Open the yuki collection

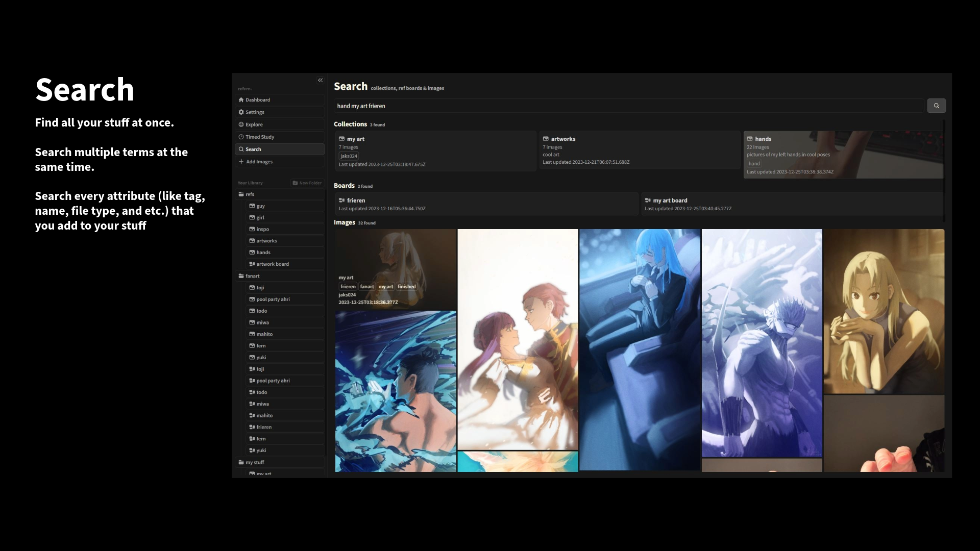click(286, 358)
